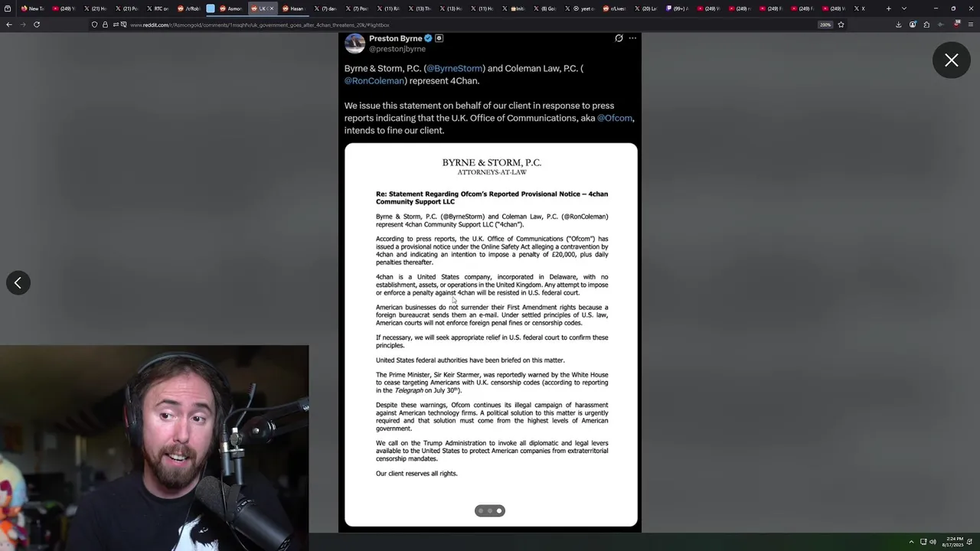The width and height of the screenshot is (980, 551).
Task: Switch to the 'RTC on' X tab
Action: pyautogui.click(x=159, y=8)
